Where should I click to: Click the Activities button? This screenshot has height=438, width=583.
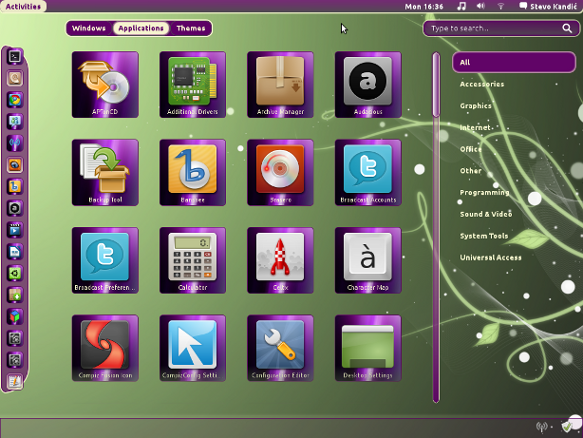coord(23,6)
